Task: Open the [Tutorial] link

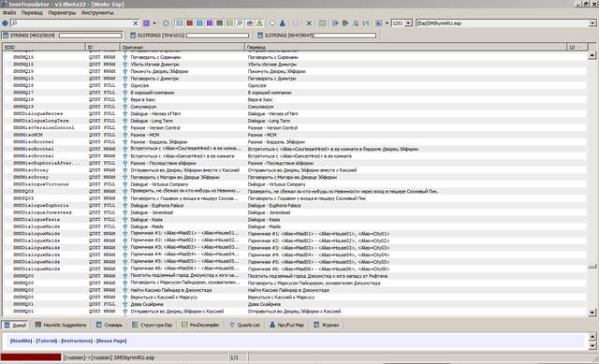Action: [x=47, y=341]
